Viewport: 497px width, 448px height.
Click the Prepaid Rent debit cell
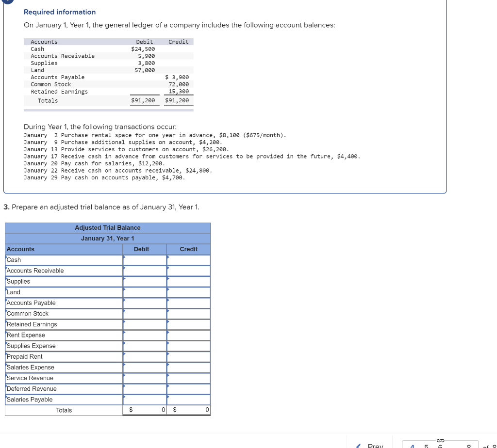click(x=144, y=356)
